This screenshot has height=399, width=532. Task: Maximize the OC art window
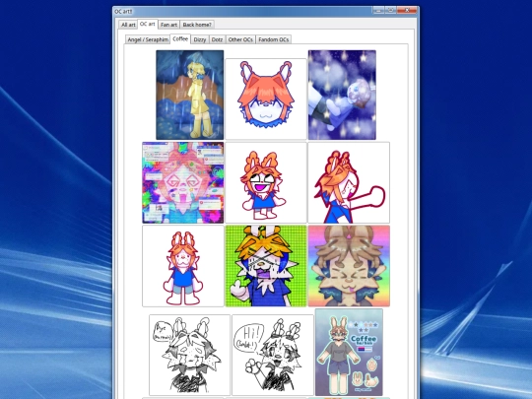(x=390, y=10)
